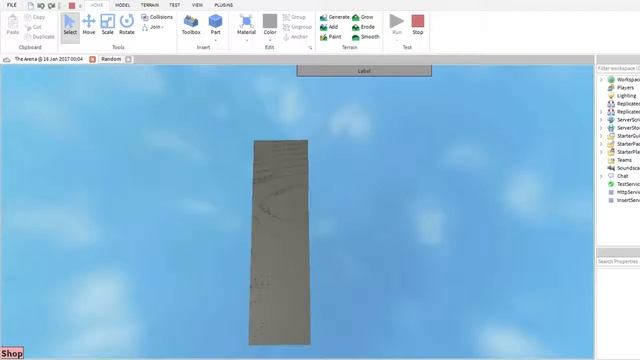Switch to the HOME ribbon tab
Viewport: 640px width, 360px height.
tap(97, 5)
